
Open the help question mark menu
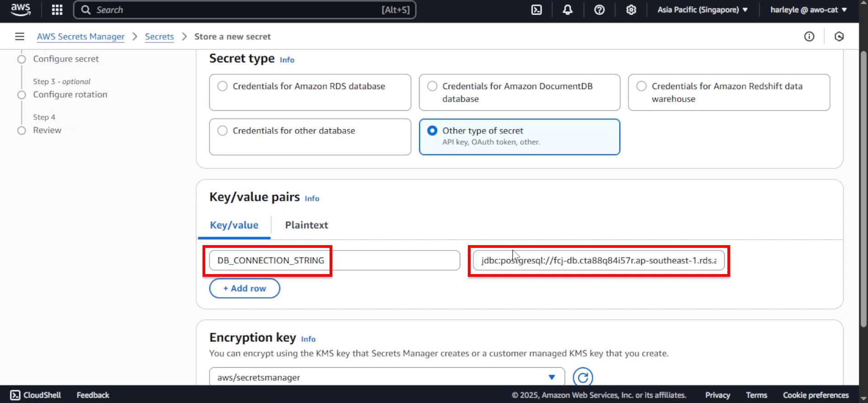(599, 9)
